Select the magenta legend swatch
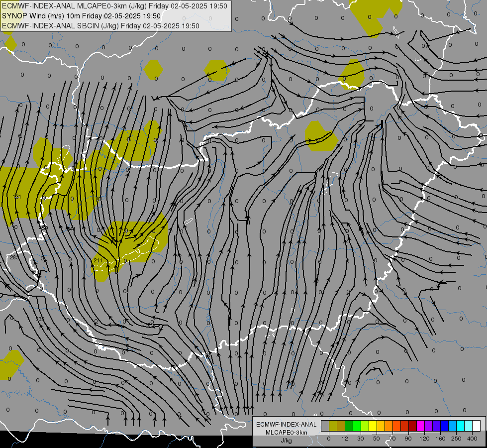 (x=421, y=426)
